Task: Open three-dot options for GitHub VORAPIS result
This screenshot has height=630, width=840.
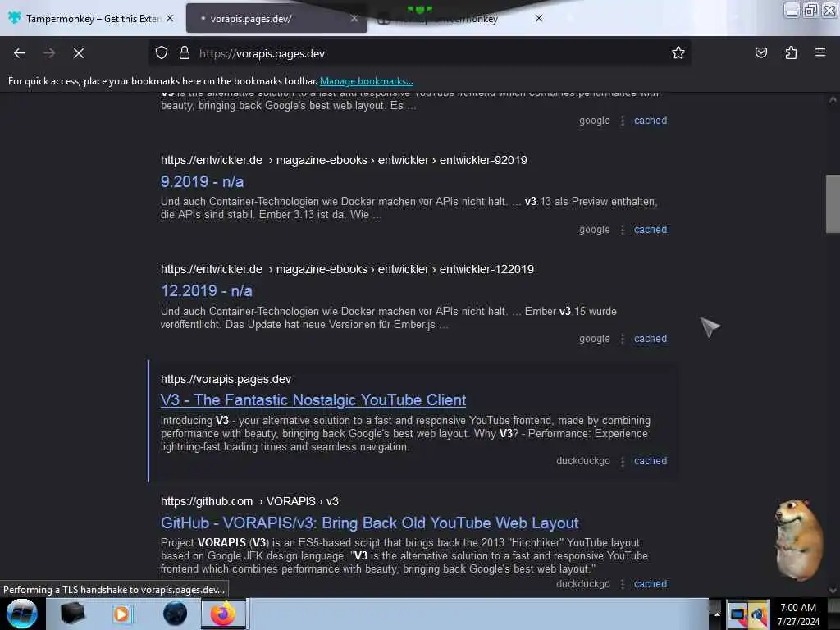Action: (x=622, y=584)
